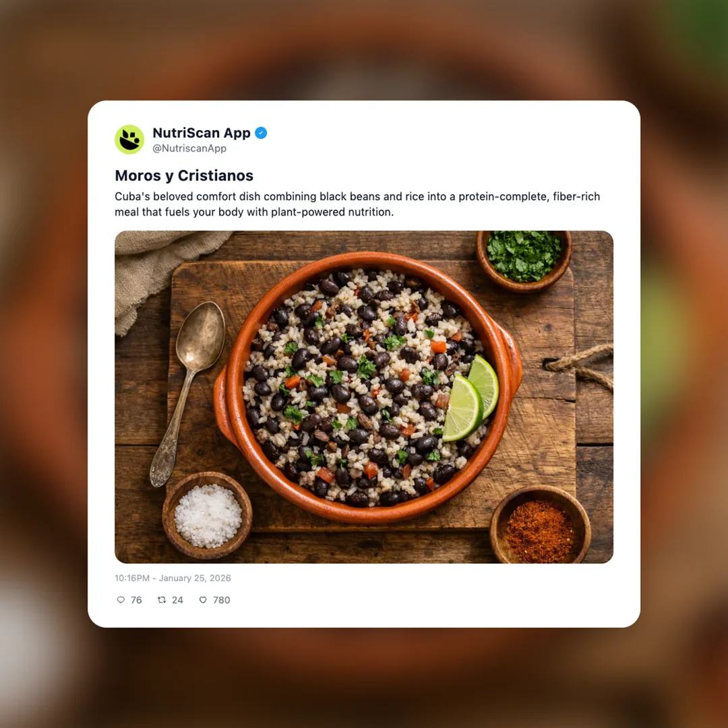Viewport: 728px width, 728px height.
Task: Open the timestamp 10:16PM January 25, 2026
Action: (x=173, y=578)
